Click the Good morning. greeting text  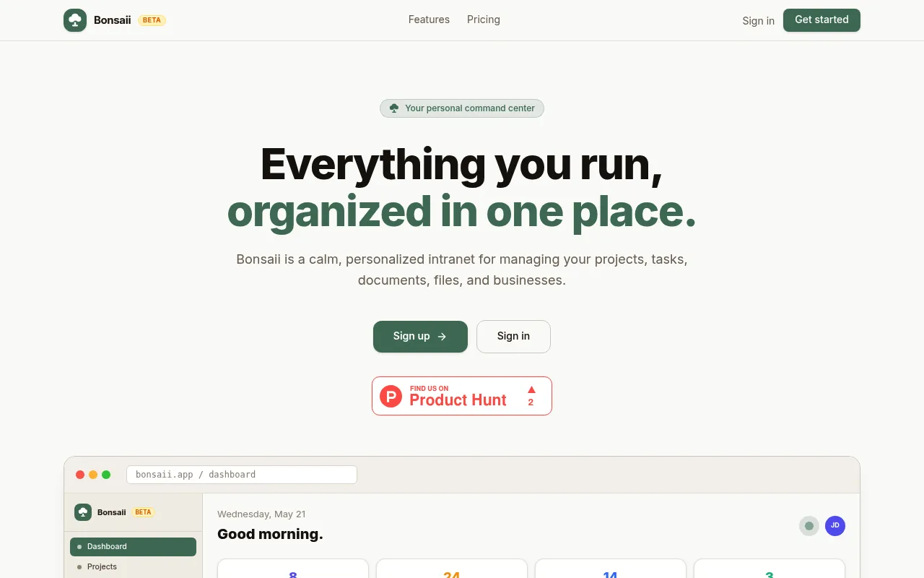pyautogui.click(x=270, y=534)
